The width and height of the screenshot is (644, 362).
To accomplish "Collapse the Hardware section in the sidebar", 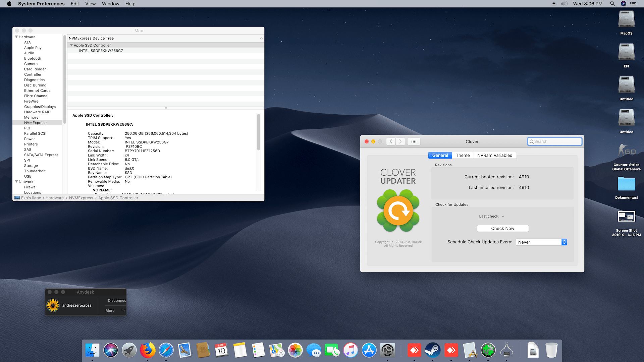I will pos(16,37).
